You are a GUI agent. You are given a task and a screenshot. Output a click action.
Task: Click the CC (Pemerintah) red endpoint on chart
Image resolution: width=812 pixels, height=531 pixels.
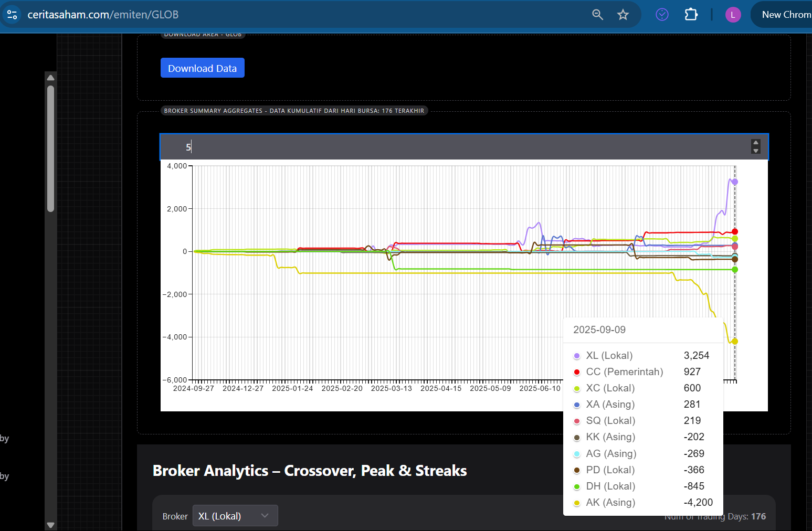(735, 231)
